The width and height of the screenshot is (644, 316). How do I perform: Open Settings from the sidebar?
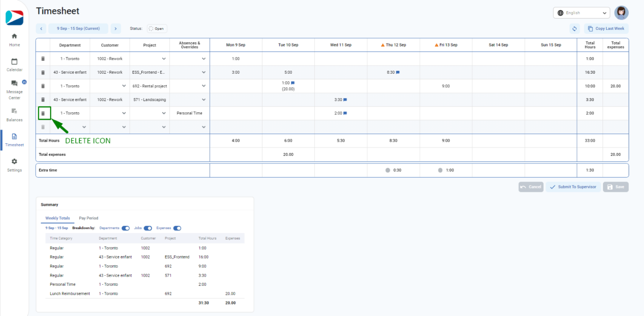[14, 165]
